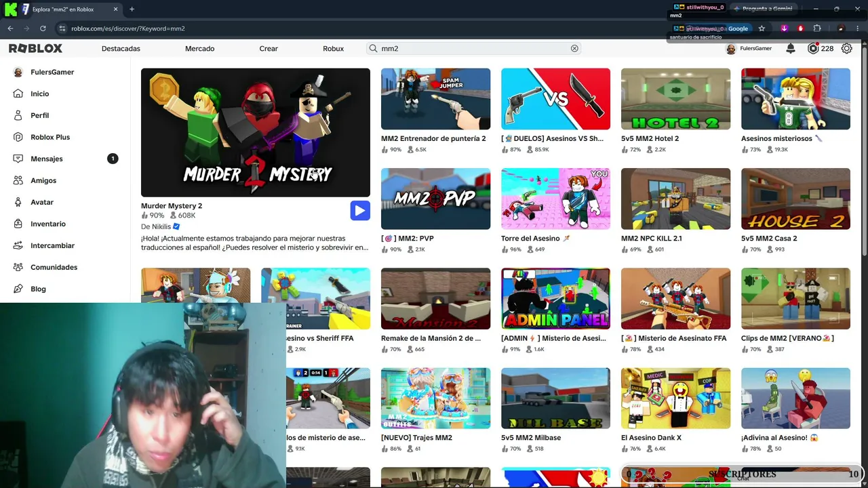Open MM2 Entrenador de puntería 2 title
This screenshot has width=868, height=488.
[433, 138]
